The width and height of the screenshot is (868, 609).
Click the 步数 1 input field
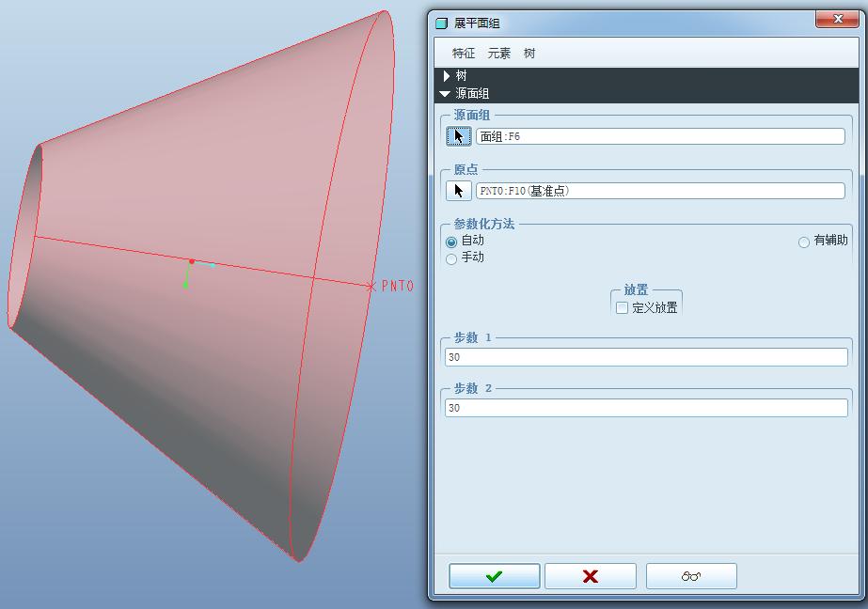(x=645, y=356)
